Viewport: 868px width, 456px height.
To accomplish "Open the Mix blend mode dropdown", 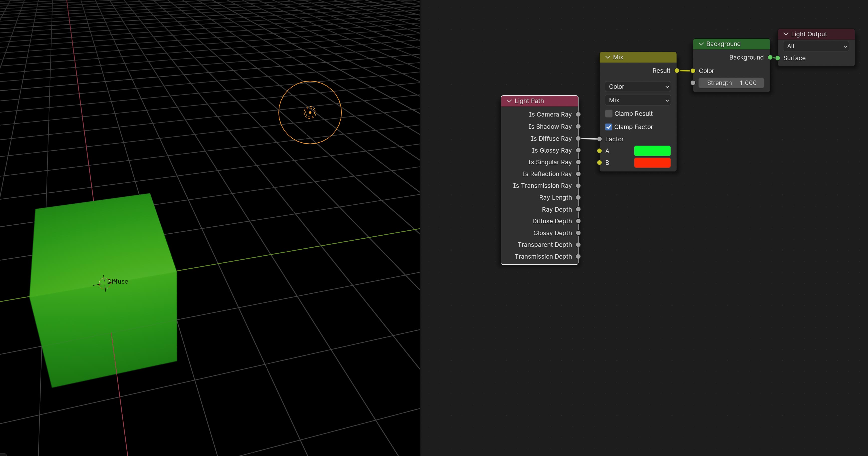I will click(638, 100).
